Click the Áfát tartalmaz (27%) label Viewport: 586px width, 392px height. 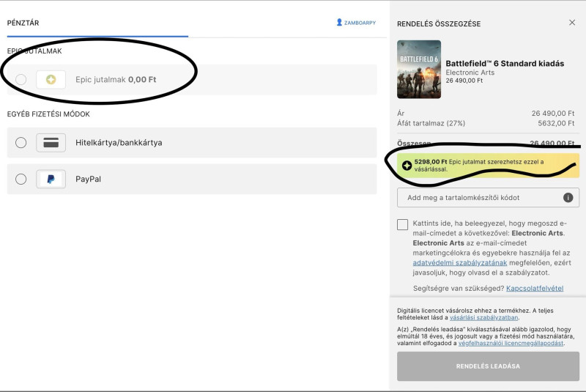(431, 123)
